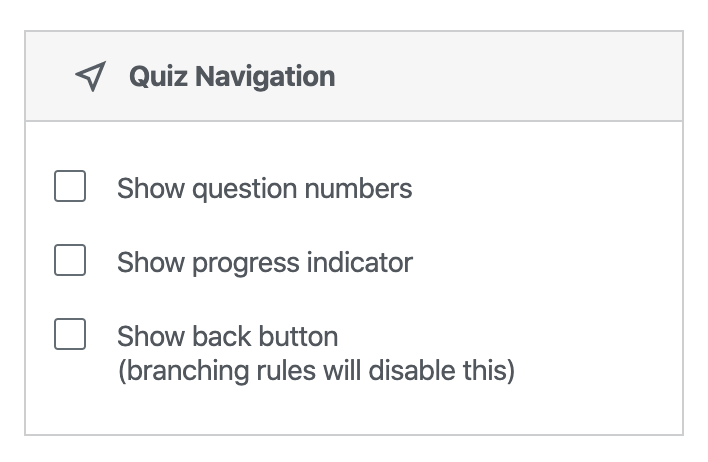The height and width of the screenshot is (462, 708).
Task: Click the empty right side of the header bar
Action: (520, 77)
